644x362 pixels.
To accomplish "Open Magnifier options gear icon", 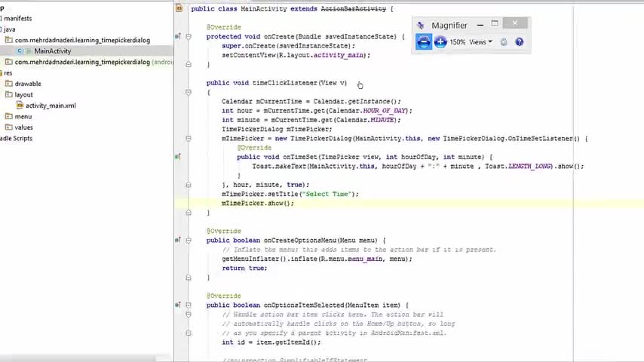I will pos(504,42).
